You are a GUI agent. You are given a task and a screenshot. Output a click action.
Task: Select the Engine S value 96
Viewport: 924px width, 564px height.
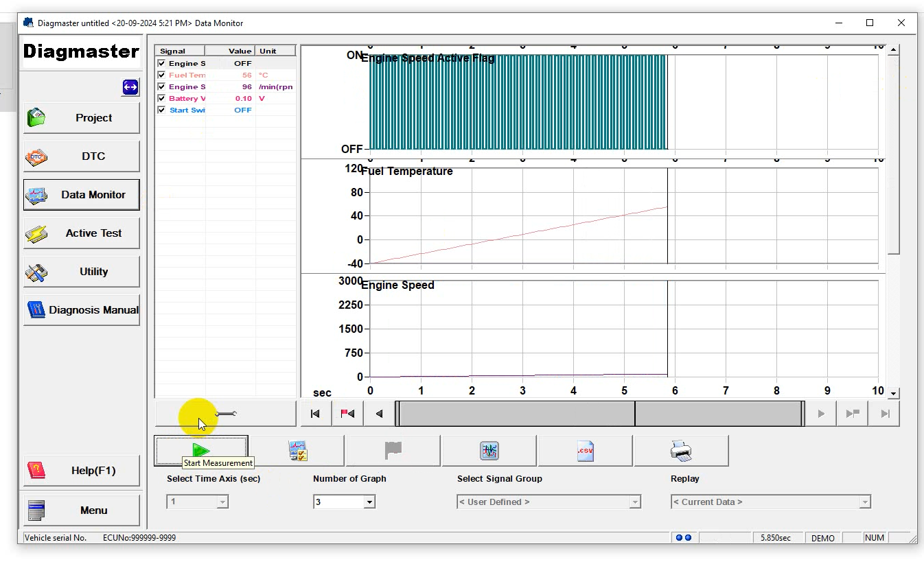pyautogui.click(x=246, y=86)
